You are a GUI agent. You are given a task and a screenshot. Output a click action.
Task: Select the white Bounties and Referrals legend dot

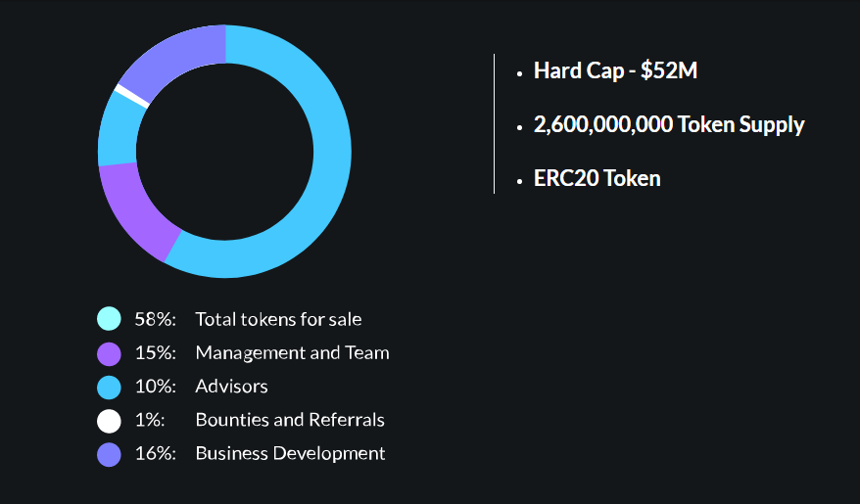point(109,421)
